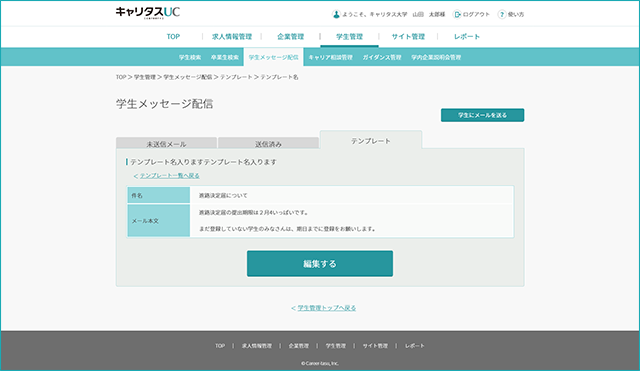Select TOP in the main navigation
The image size is (640, 371).
pos(173,37)
